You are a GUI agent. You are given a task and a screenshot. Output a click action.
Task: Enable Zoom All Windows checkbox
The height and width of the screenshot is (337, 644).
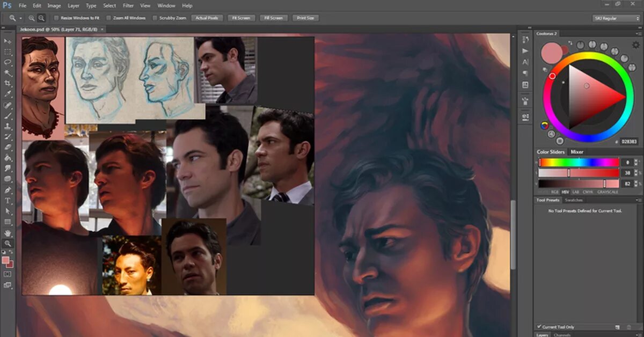[108, 18]
